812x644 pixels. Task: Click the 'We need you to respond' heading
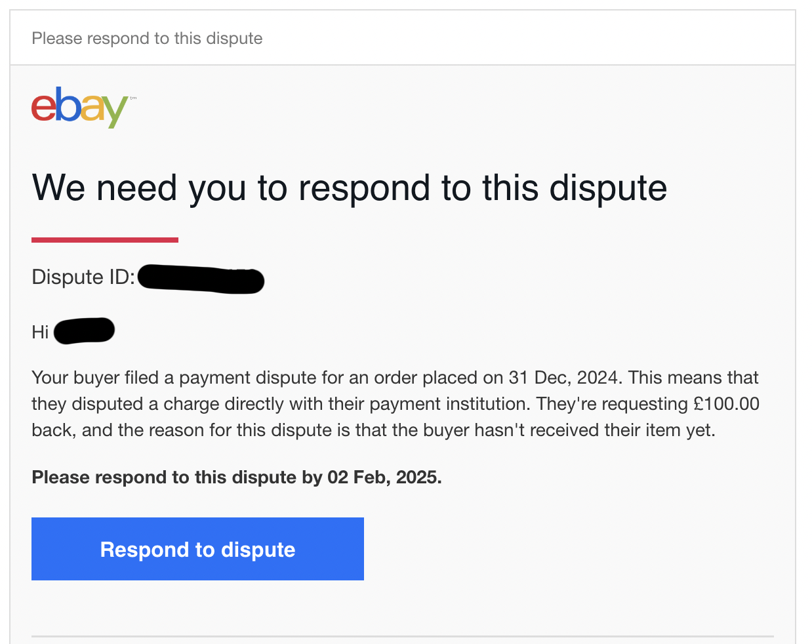[350, 188]
